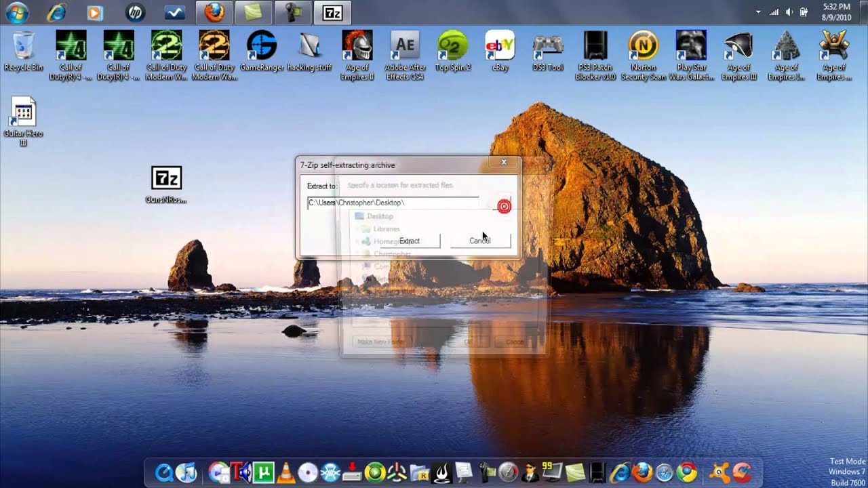Click the red download arrow dock icon
868x488 pixels.
click(x=352, y=472)
